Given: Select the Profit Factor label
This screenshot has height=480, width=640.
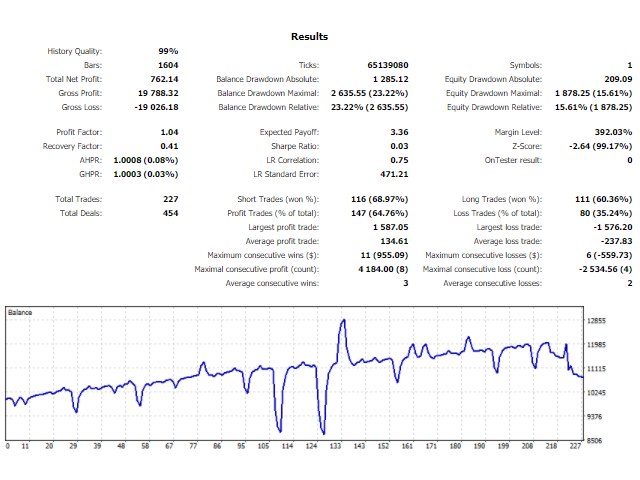Looking at the screenshot, I should coord(81,132).
